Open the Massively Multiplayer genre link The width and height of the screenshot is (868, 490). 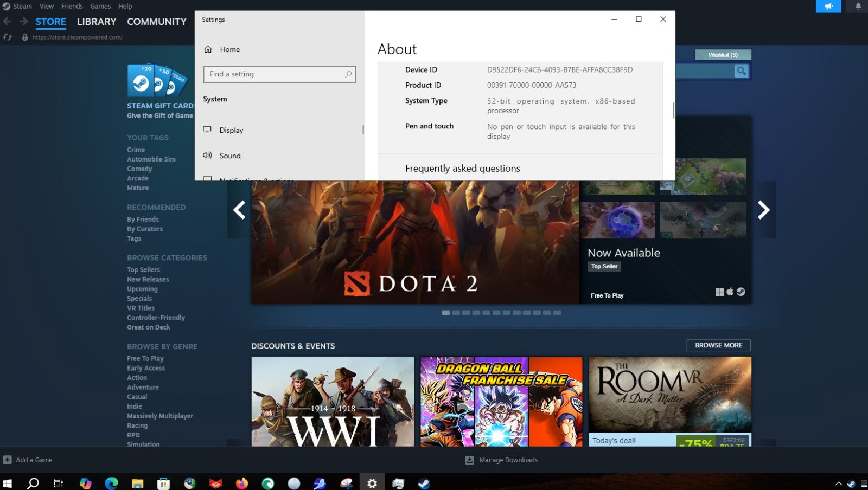click(160, 416)
